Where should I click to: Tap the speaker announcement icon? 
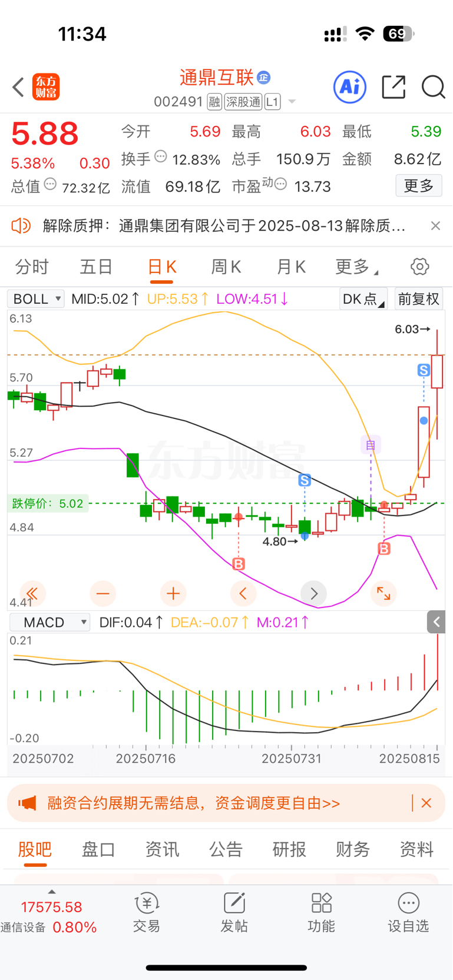tap(21, 225)
